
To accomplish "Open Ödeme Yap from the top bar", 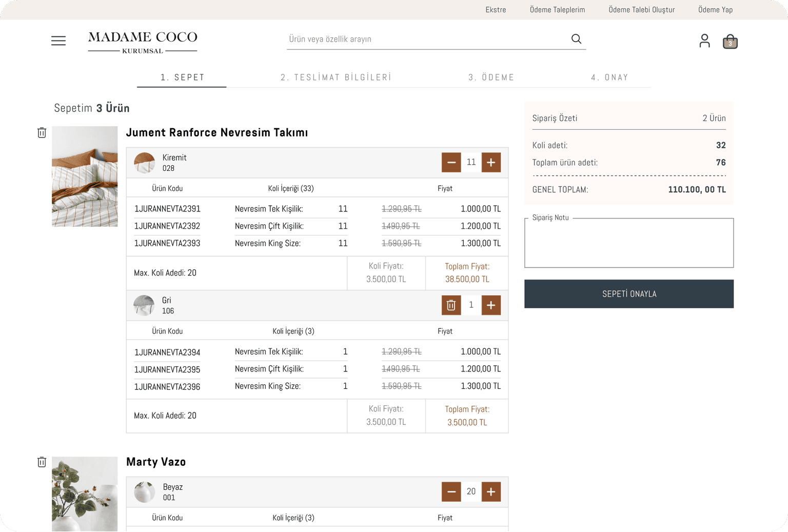I will (715, 9).
